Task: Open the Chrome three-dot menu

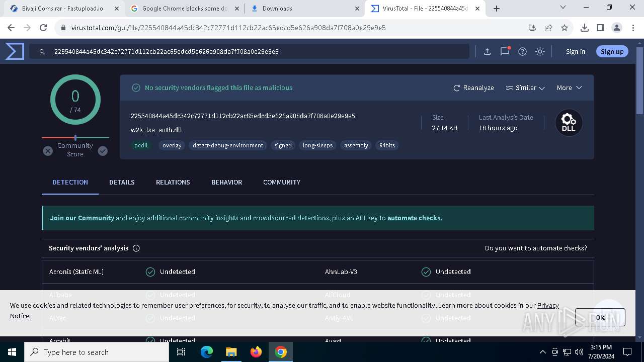Action: point(633,28)
